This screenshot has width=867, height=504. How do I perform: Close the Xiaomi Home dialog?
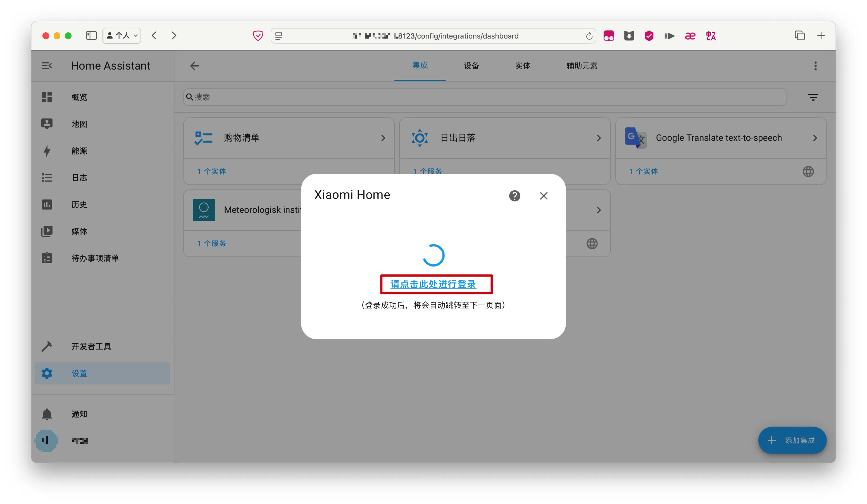544,196
